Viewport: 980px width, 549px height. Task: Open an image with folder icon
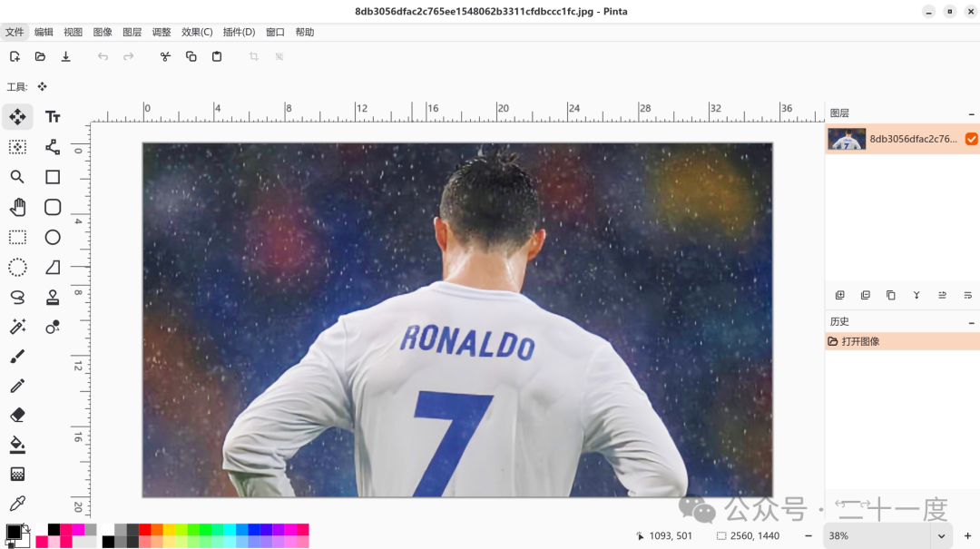(40, 56)
